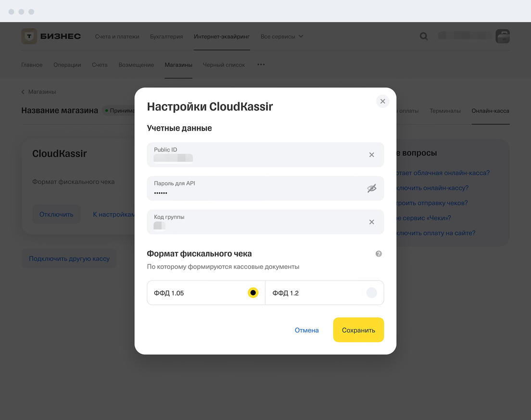Open the Бухгалтерия section

coord(166,37)
